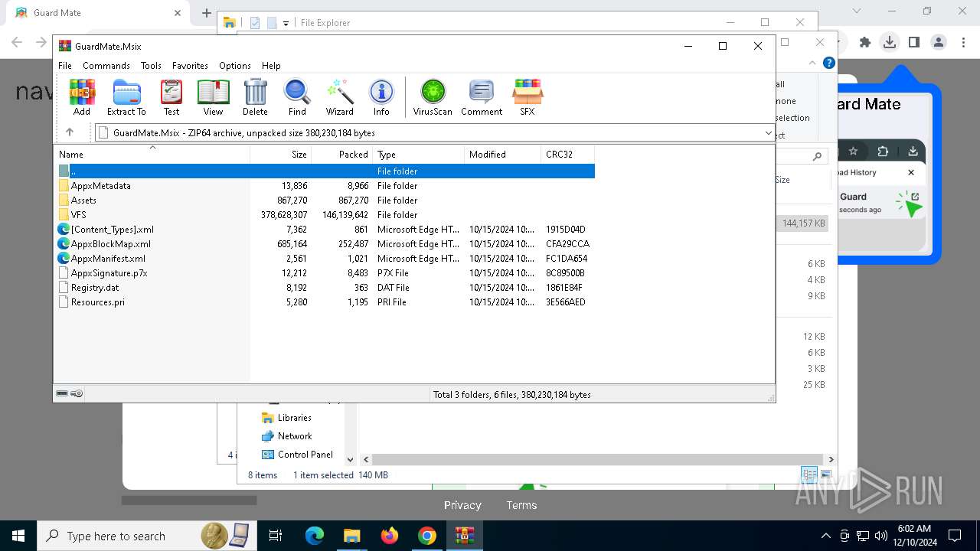Screen dimensions: 980x551
Task: Toggle Chrome side panel icon
Action: (x=913, y=43)
